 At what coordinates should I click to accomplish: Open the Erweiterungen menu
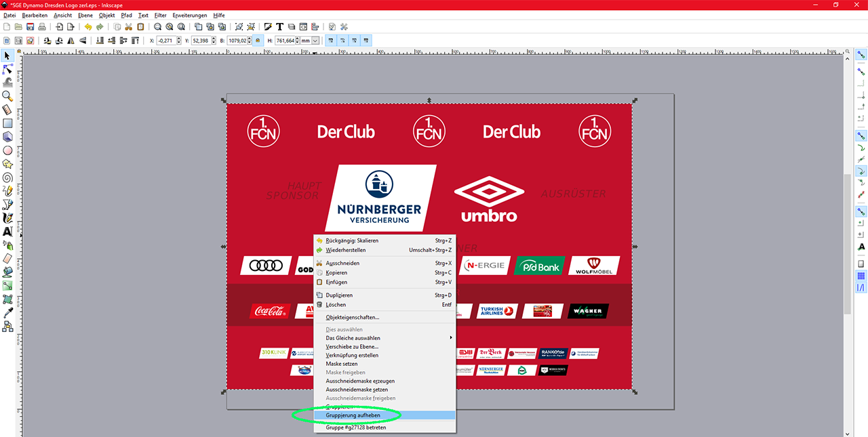pyautogui.click(x=189, y=15)
